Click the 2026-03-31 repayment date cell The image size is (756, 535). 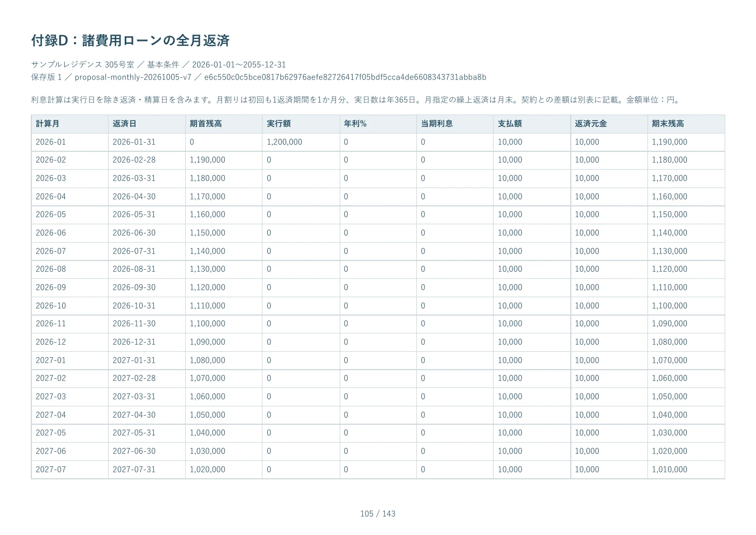(147, 178)
